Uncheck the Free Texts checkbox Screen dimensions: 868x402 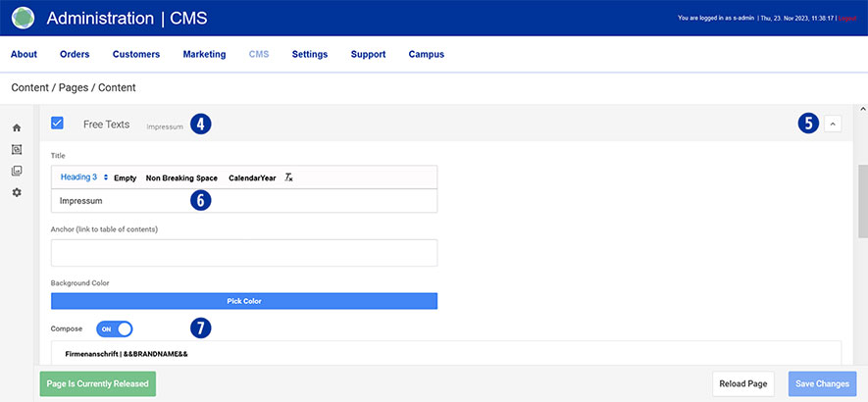(x=58, y=124)
